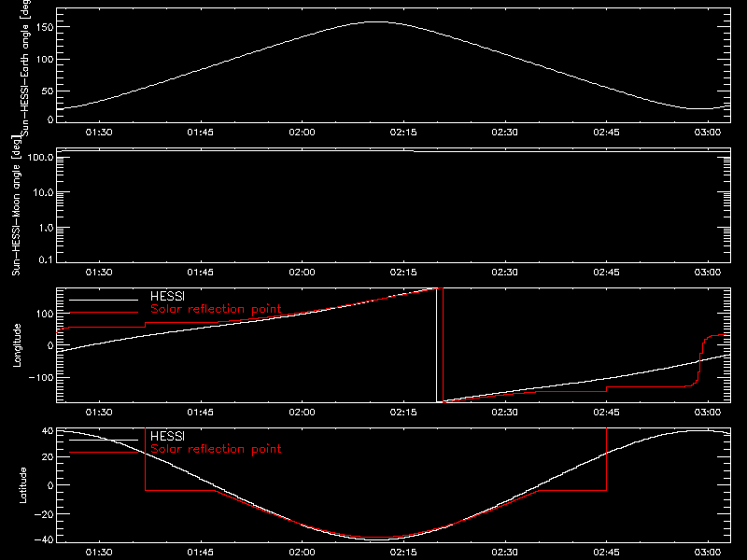Pick 02:15 time label under Moon angle plot
Screen dimensions: 747x560
(x=403, y=272)
